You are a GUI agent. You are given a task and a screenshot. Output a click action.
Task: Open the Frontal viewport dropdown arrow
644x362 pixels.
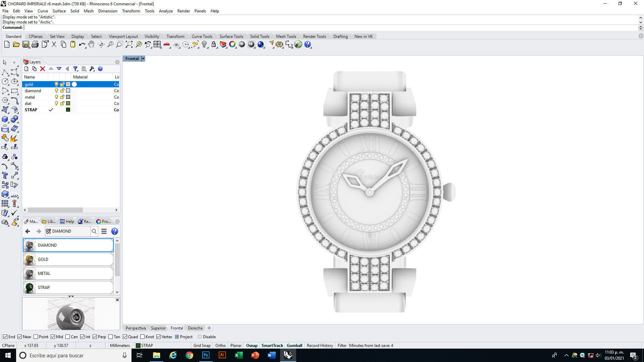pyautogui.click(x=143, y=59)
